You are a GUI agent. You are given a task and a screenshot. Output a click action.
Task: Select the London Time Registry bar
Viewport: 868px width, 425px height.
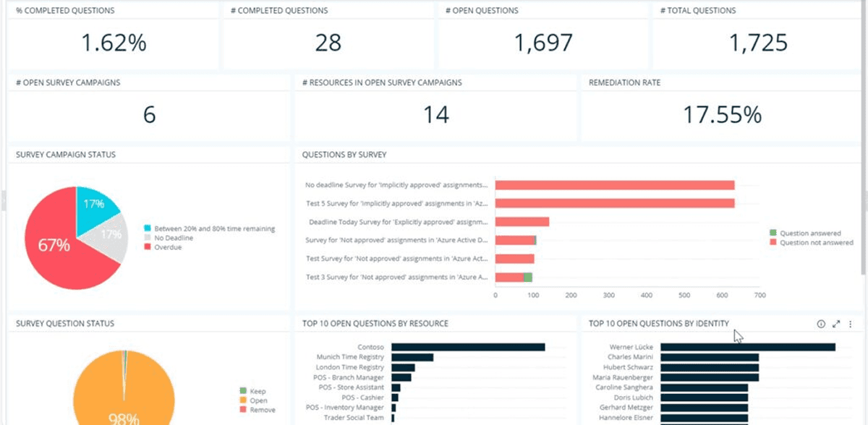pos(403,367)
